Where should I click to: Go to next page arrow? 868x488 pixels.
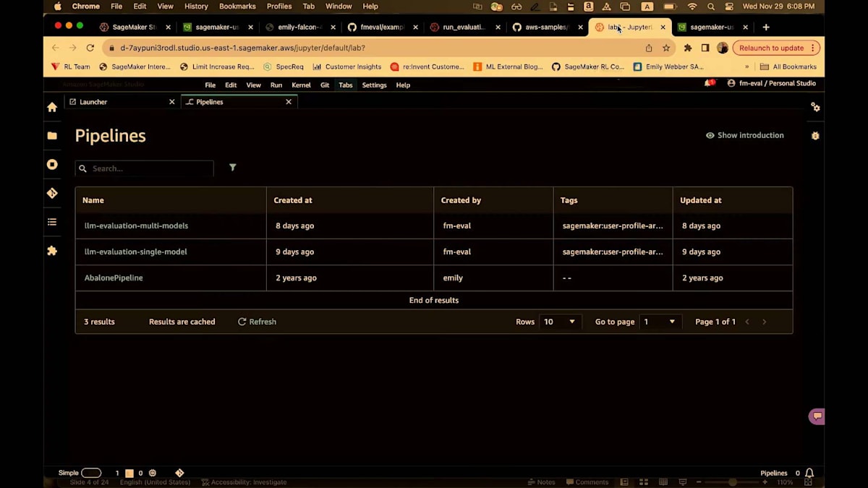pos(765,322)
